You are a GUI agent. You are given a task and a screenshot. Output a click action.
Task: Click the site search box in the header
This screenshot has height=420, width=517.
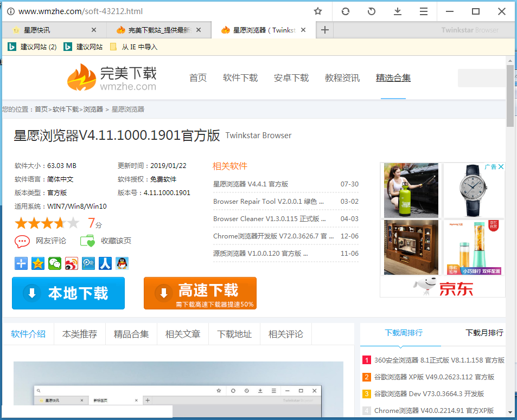pyautogui.click(x=481, y=78)
